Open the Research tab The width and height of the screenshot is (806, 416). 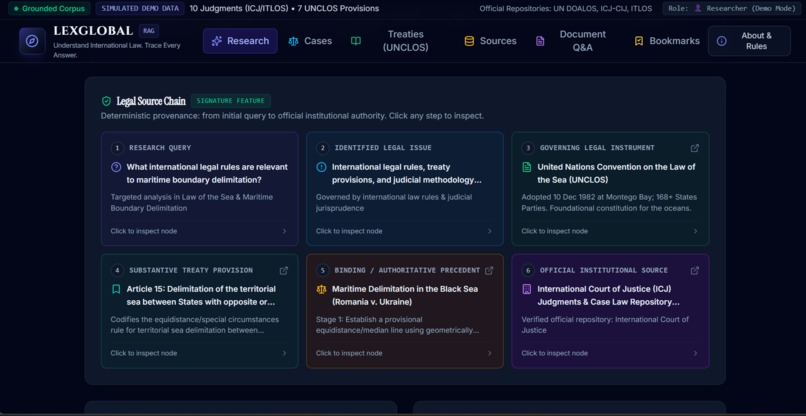coord(240,41)
